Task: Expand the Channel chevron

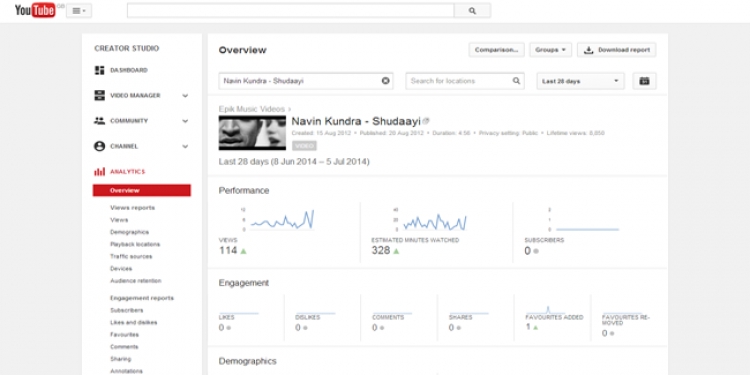Action: tap(185, 146)
